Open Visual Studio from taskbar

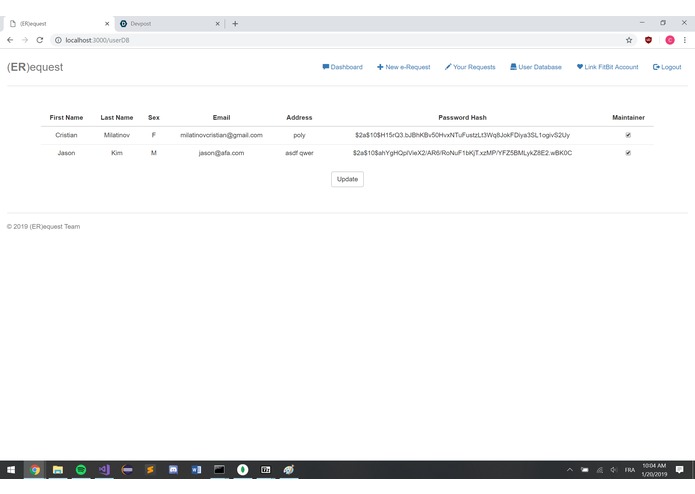[x=104, y=470]
